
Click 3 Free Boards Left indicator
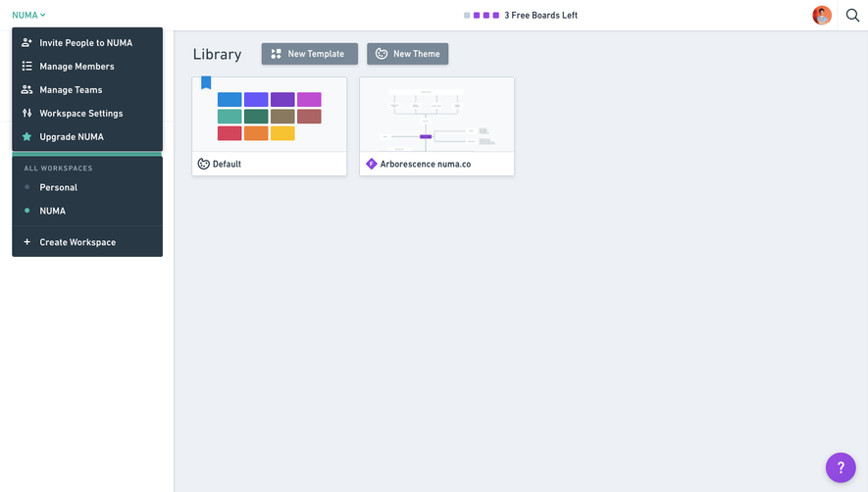pyautogui.click(x=521, y=16)
